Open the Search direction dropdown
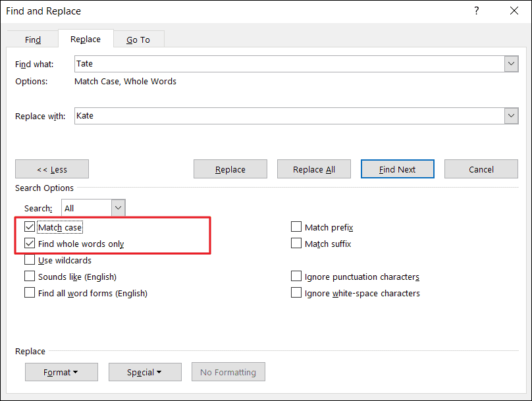The image size is (532, 401). coord(118,207)
